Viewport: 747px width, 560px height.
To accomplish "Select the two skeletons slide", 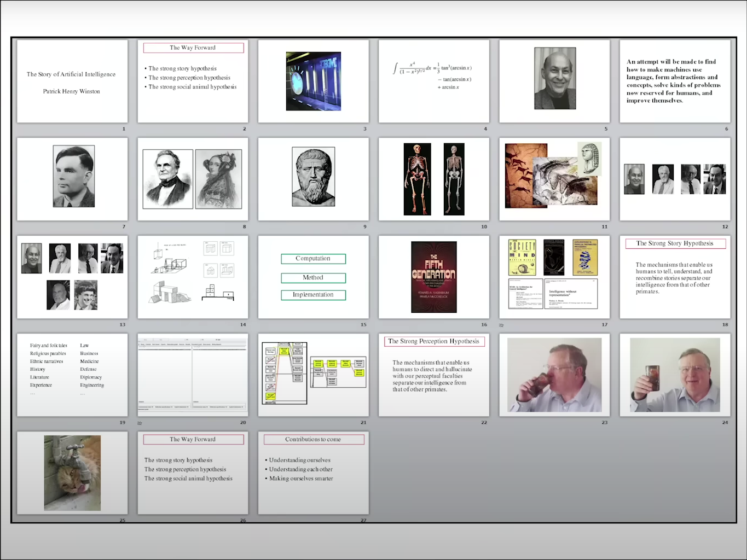I will point(433,179).
